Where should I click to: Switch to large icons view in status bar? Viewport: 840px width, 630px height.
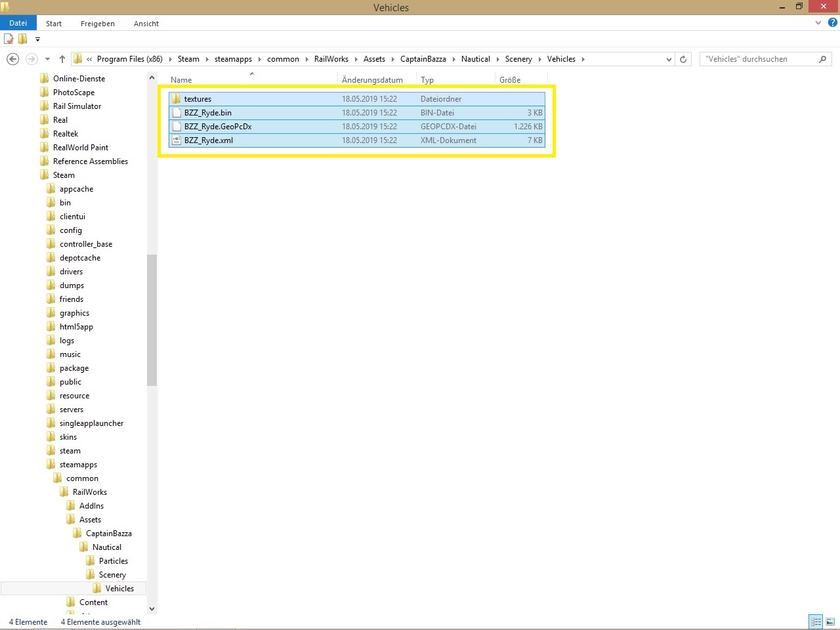pyautogui.click(x=830, y=621)
